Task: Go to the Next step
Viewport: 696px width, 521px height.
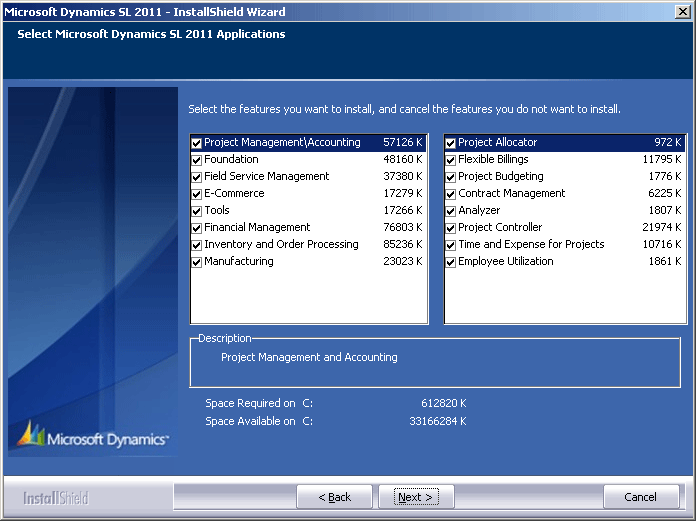Action: [416, 497]
